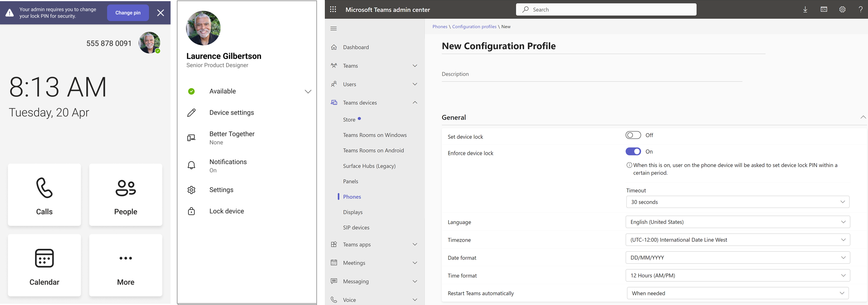The height and width of the screenshot is (305, 868).
Task: Open the People tile
Action: 125,195
